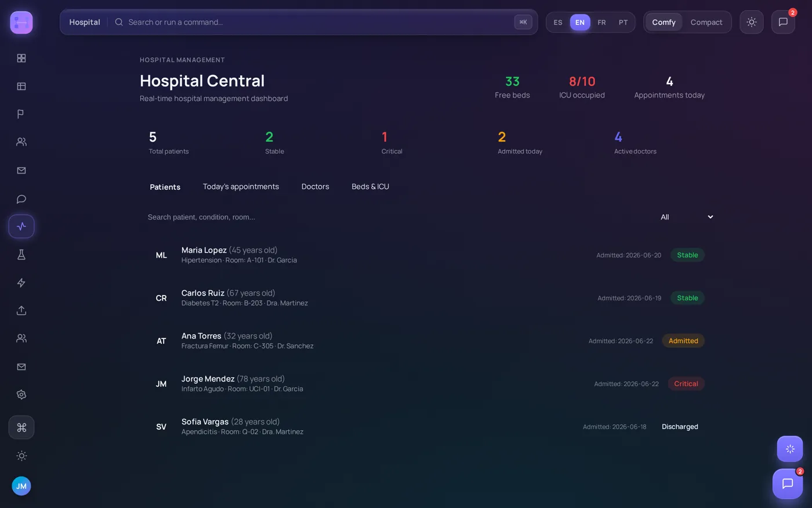Open the speech bubble chat icon in sidebar
This screenshot has height=508, width=812.
click(21, 199)
